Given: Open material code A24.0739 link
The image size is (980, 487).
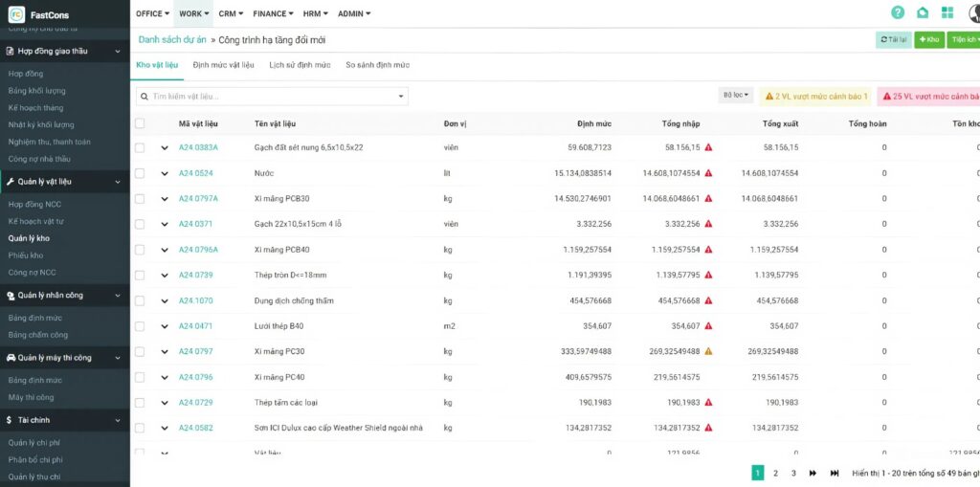Looking at the screenshot, I should (x=195, y=275).
